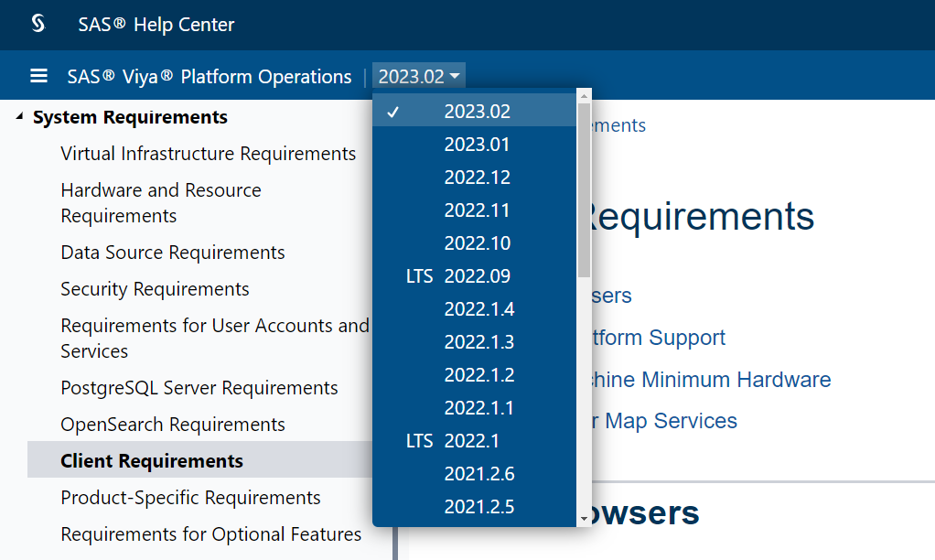Open Virtual Infrastructure Requirements page
The height and width of the screenshot is (560, 935).
(208, 154)
